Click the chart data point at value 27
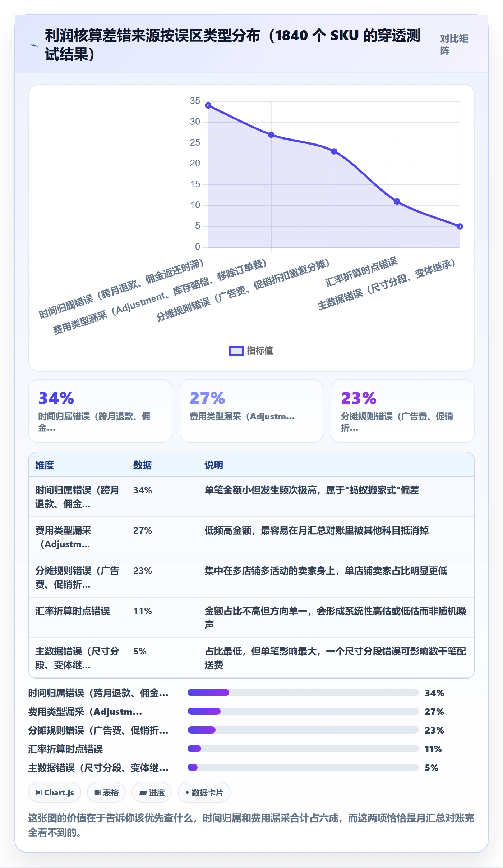Image resolution: width=503 pixels, height=868 pixels. click(x=271, y=135)
